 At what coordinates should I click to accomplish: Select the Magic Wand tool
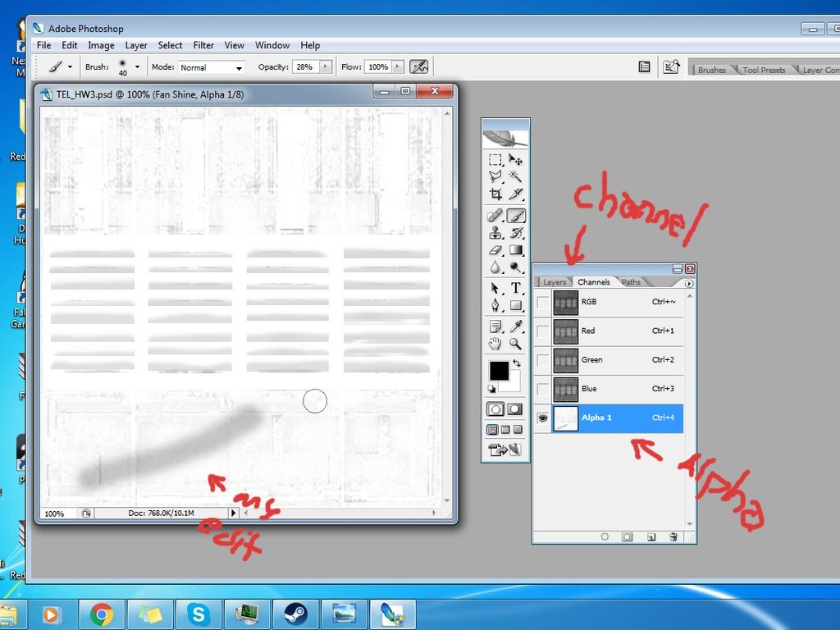516,176
